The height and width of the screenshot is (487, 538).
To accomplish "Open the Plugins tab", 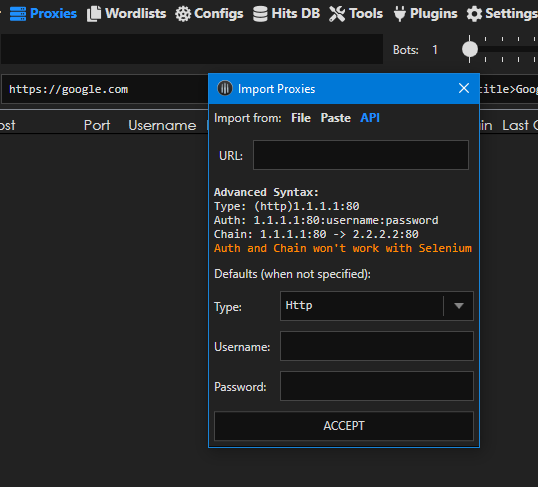I will (x=425, y=14).
